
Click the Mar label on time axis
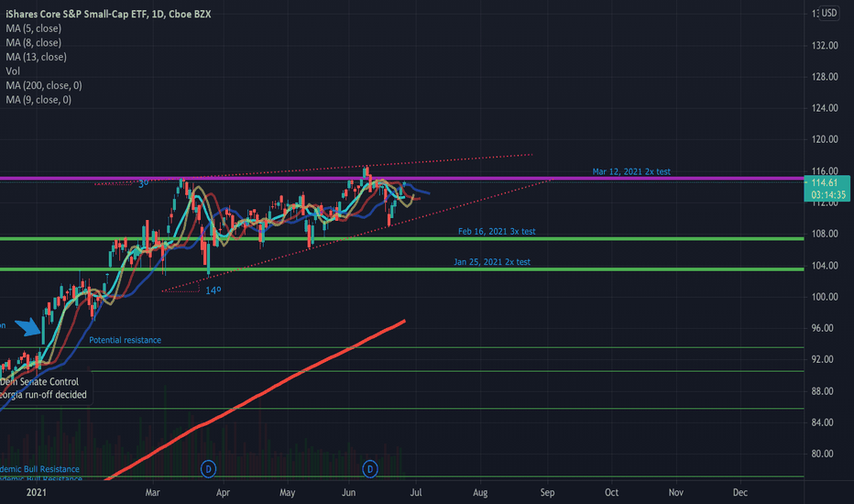coord(152,493)
